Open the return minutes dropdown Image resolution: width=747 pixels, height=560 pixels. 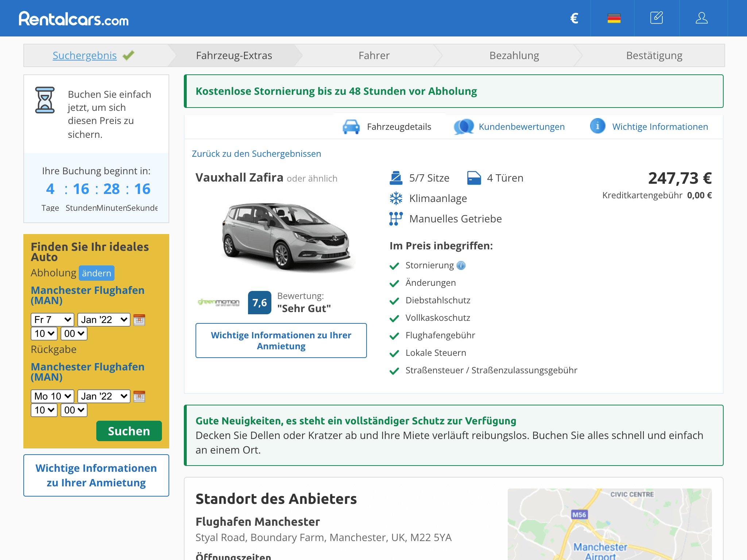pyautogui.click(x=74, y=410)
